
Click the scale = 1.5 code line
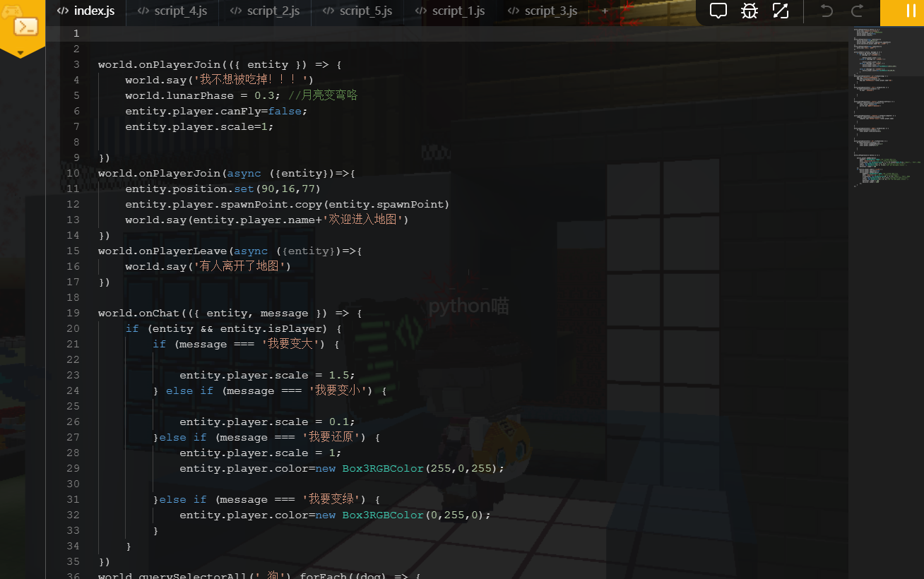pos(267,375)
